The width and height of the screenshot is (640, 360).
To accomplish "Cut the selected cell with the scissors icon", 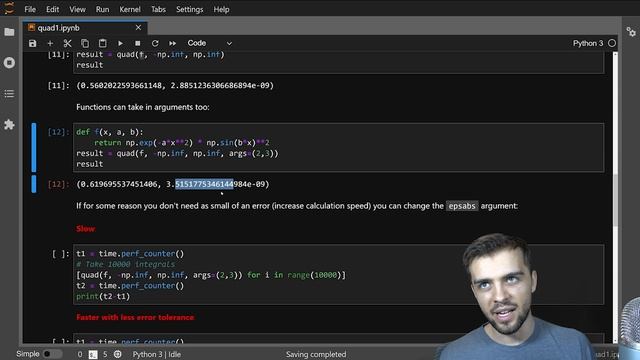I will point(67,43).
